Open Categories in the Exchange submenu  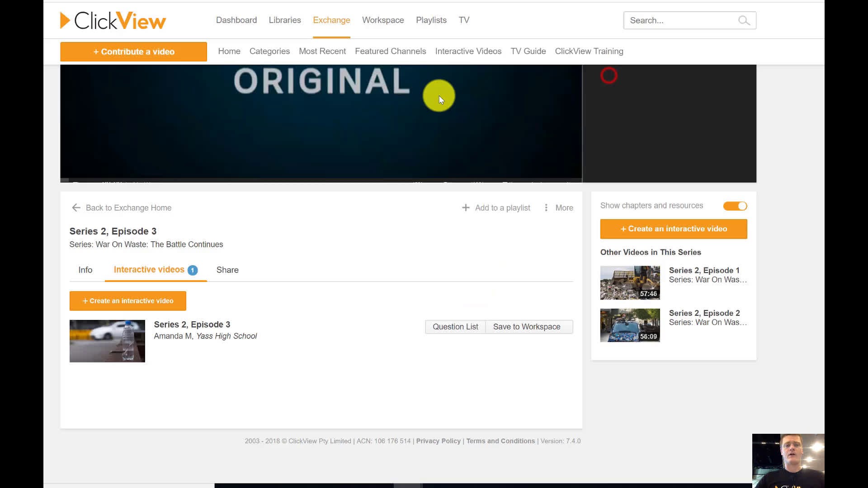[x=269, y=51]
